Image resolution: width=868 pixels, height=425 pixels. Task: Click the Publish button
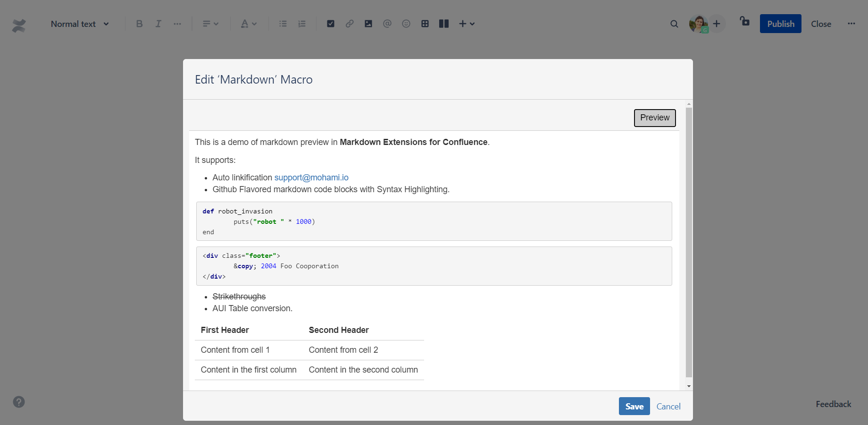[x=781, y=24]
